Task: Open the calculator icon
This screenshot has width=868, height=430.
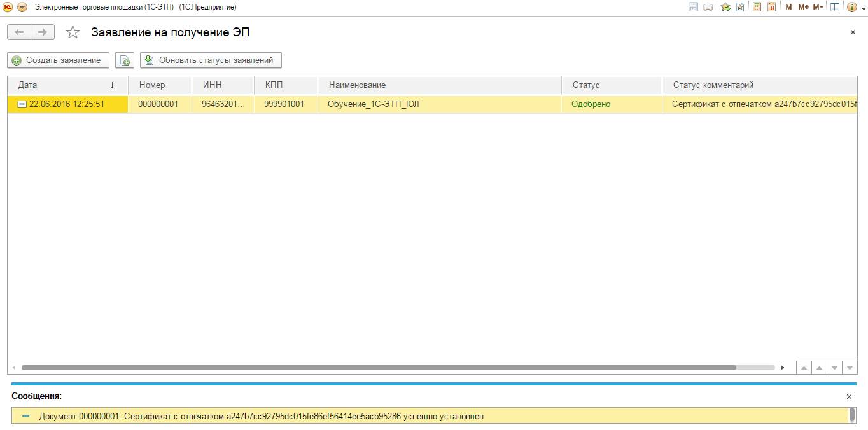Action: [757, 7]
